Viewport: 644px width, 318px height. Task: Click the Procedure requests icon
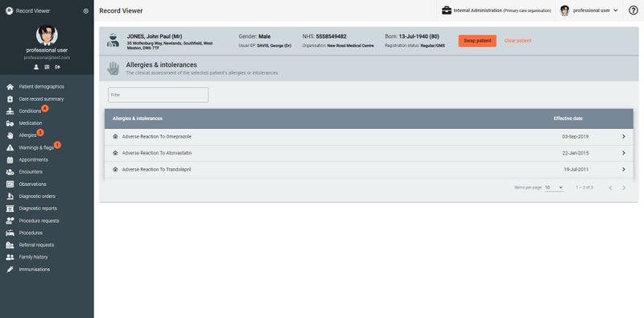click(x=10, y=221)
